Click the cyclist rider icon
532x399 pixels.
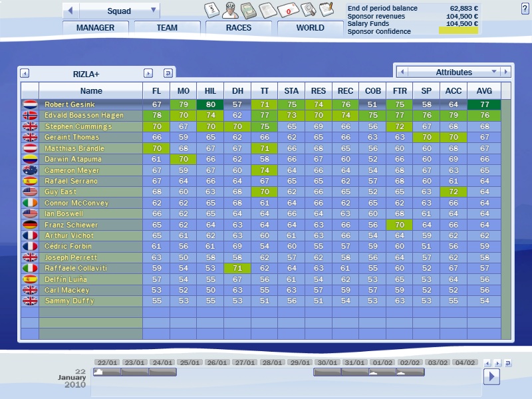coord(229,10)
